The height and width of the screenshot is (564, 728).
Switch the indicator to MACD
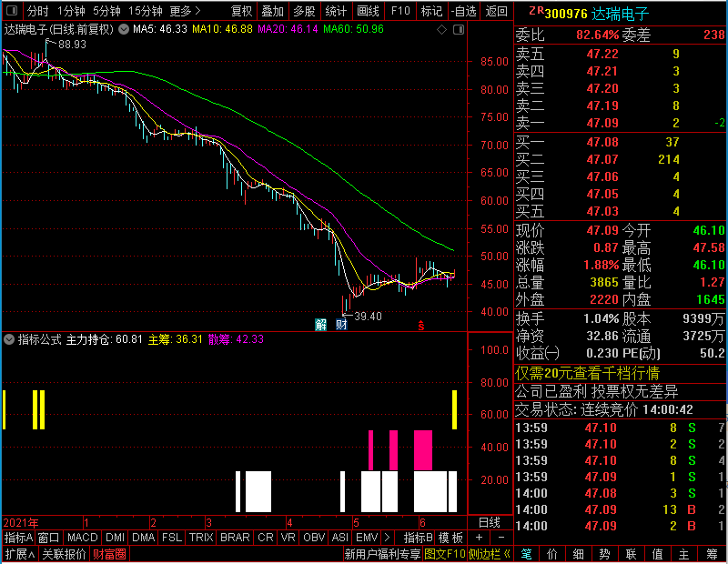pyautogui.click(x=82, y=538)
